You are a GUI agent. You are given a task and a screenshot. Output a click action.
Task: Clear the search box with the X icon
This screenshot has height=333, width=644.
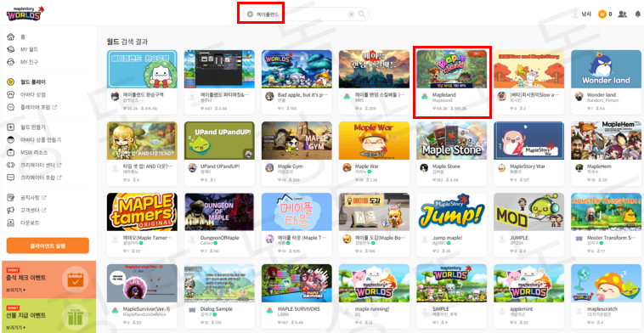pos(351,14)
